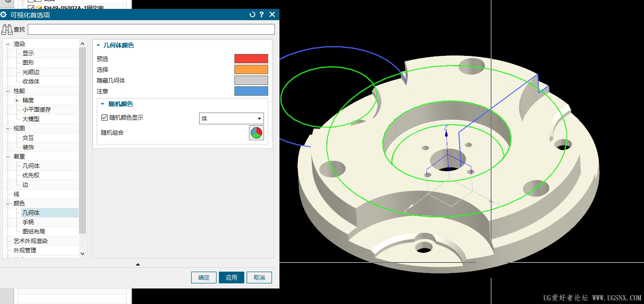Close the 可视化首选项 dialog

272,15
